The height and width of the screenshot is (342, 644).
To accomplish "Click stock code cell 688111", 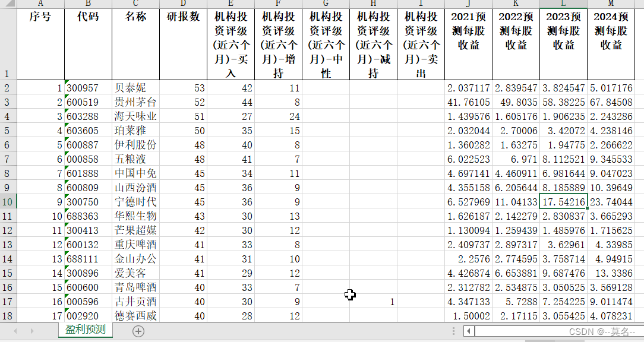I will (x=89, y=259).
